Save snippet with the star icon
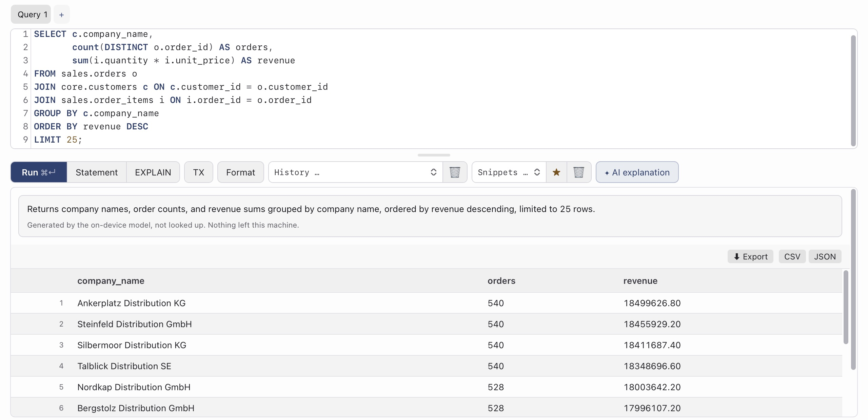The width and height of the screenshot is (868, 420). [x=556, y=172]
